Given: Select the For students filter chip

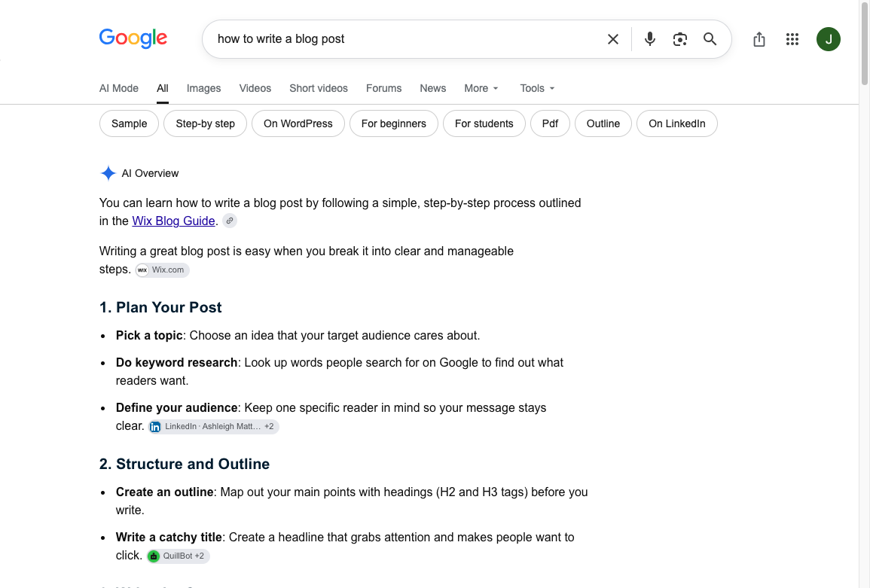Looking at the screenshot, I should (484, 123).
